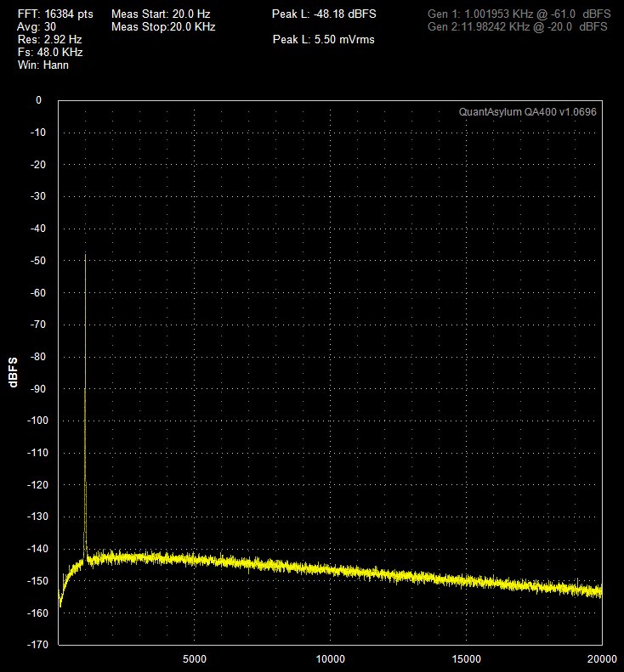The height and width of the screenshot is (672, 624).
Task: Click the 0 label on the Y axis
Action: coord(38,100)
